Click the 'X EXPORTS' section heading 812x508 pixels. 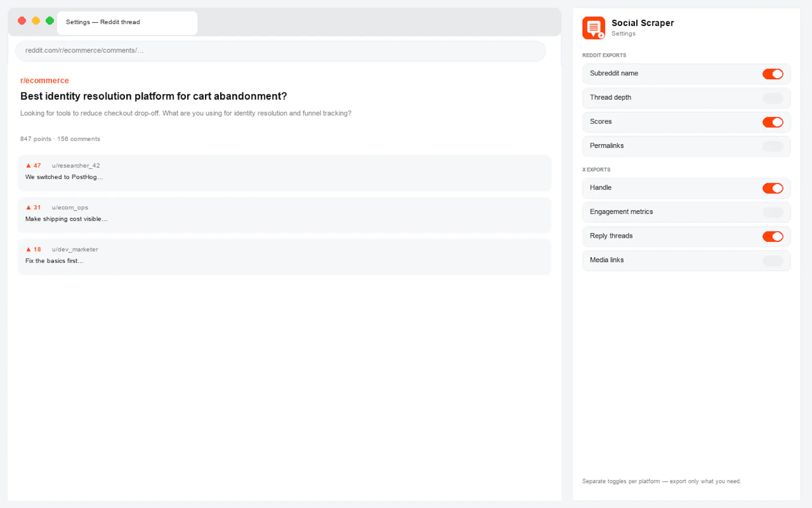coord(596,170)
